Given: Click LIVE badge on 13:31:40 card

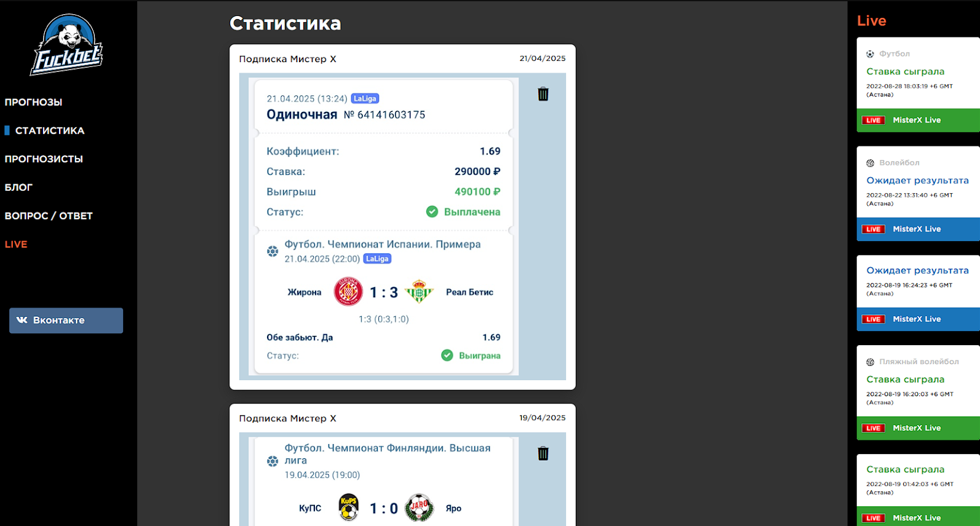Looking at the screenshot, I should 874,229.
